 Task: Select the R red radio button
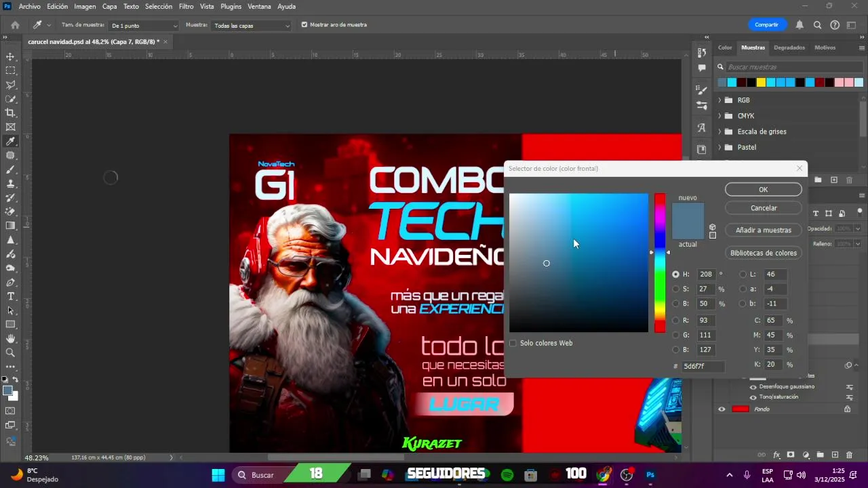click(675, 321)
